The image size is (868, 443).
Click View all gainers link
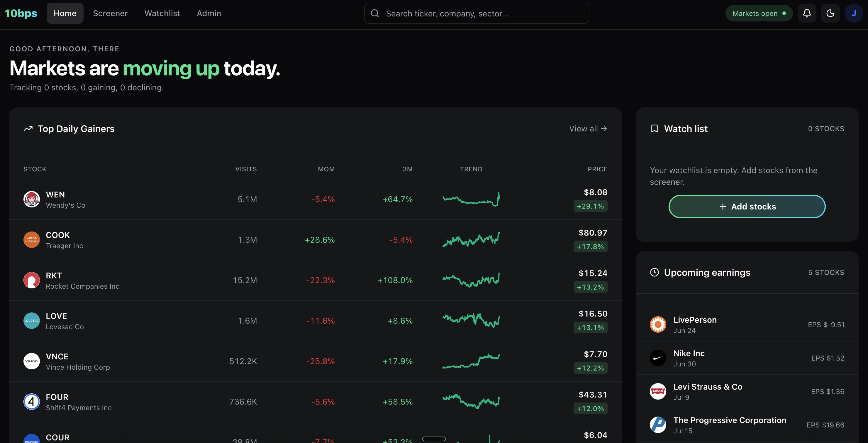pos(588,128)
